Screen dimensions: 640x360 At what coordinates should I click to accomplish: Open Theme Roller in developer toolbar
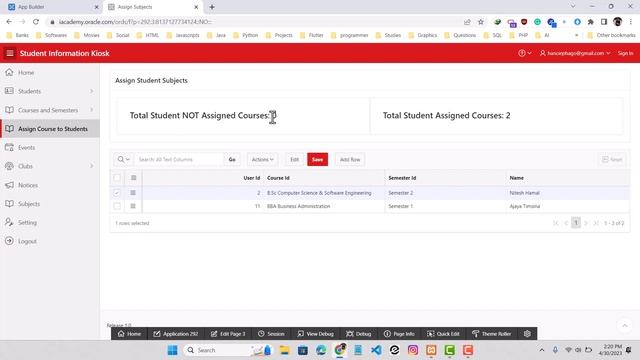pyautogui.click(x=492, y=333)
